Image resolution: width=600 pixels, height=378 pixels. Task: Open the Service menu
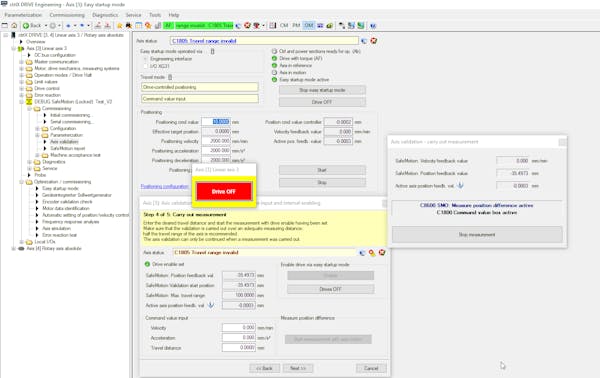point(134,15)
